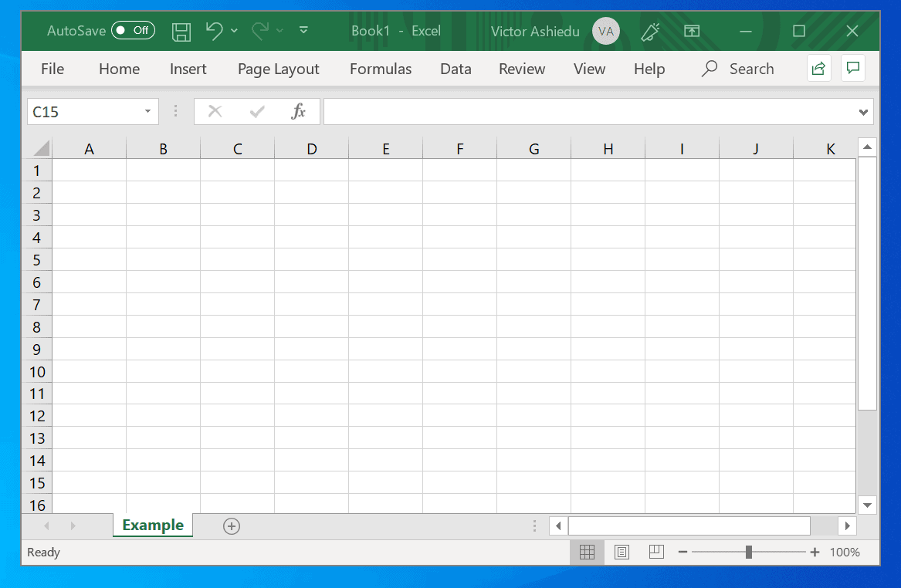
Task: Select Normal view in the status bar
Action: click(587, 552)
